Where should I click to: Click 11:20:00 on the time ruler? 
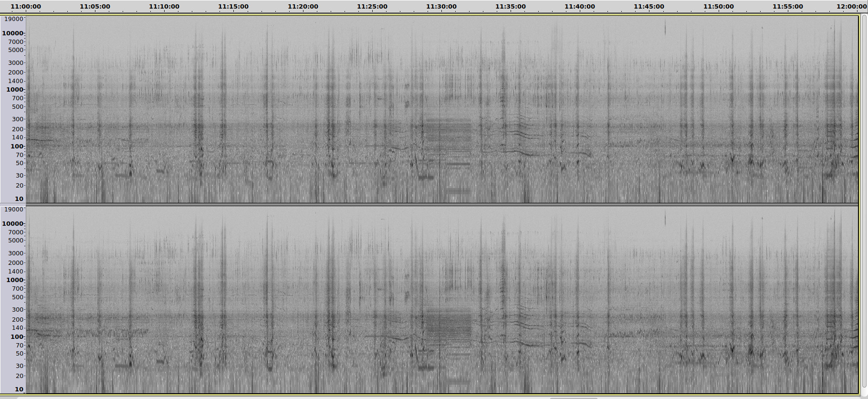[303, 7]
